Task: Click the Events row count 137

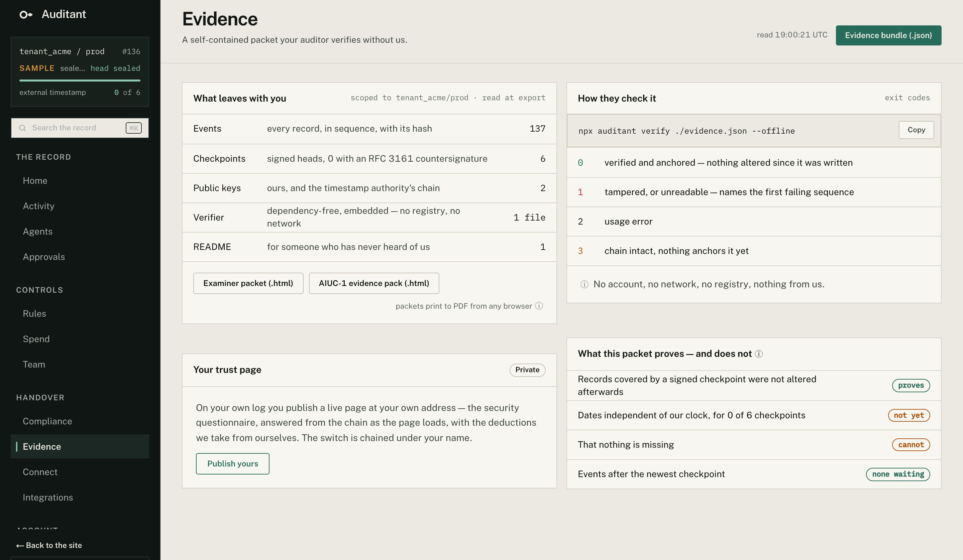Action: tap(537, 129)
